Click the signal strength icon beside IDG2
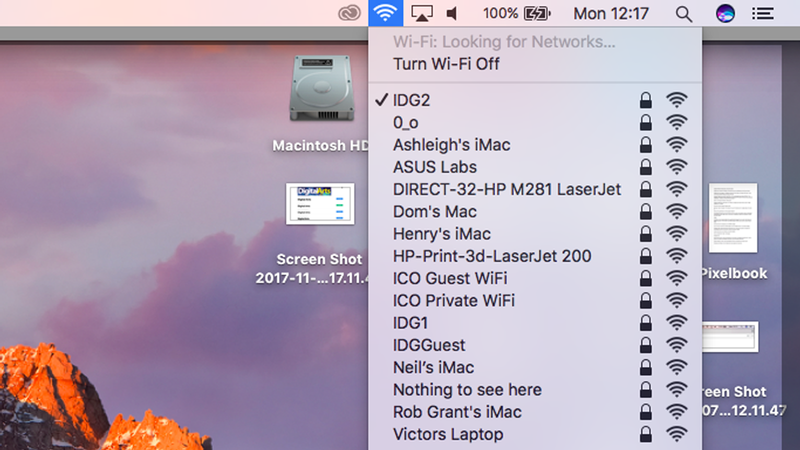 (x=677, y=100)
